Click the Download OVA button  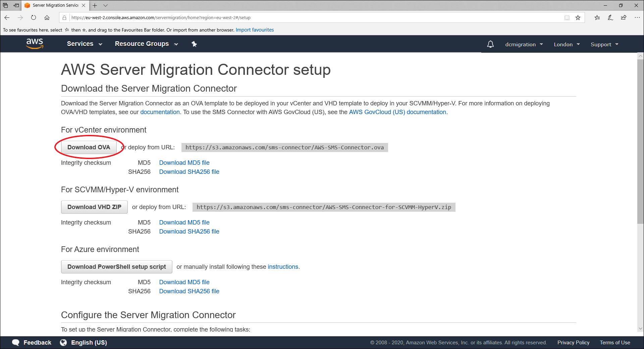[x=89, y=147]
